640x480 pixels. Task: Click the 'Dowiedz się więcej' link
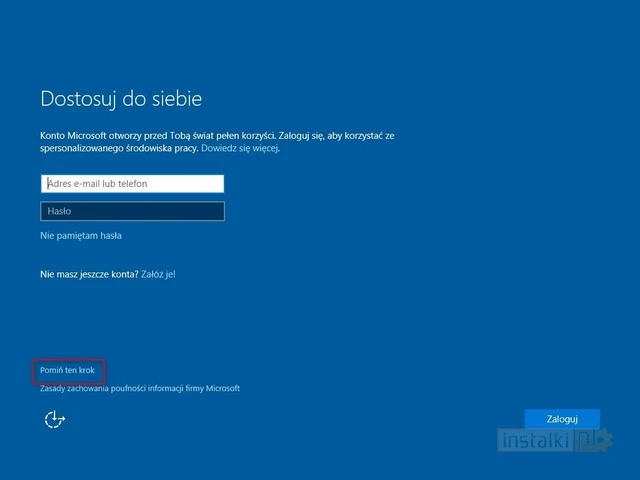240,147
